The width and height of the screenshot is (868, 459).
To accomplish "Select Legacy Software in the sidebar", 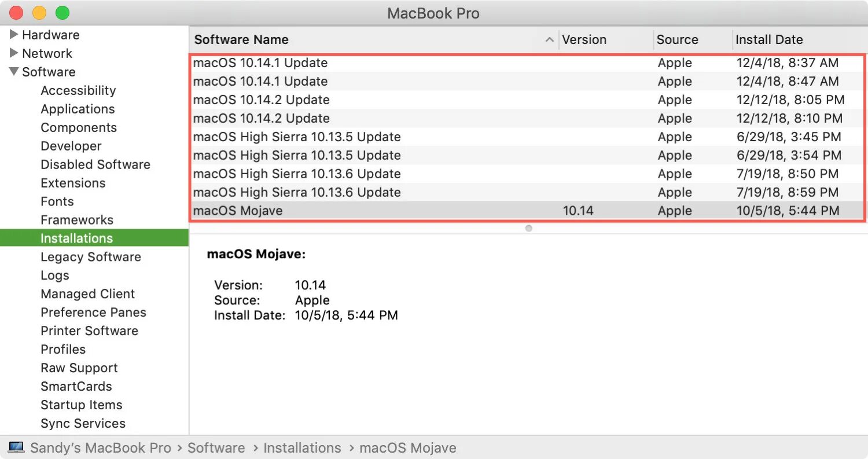I will tap(91, 257).
